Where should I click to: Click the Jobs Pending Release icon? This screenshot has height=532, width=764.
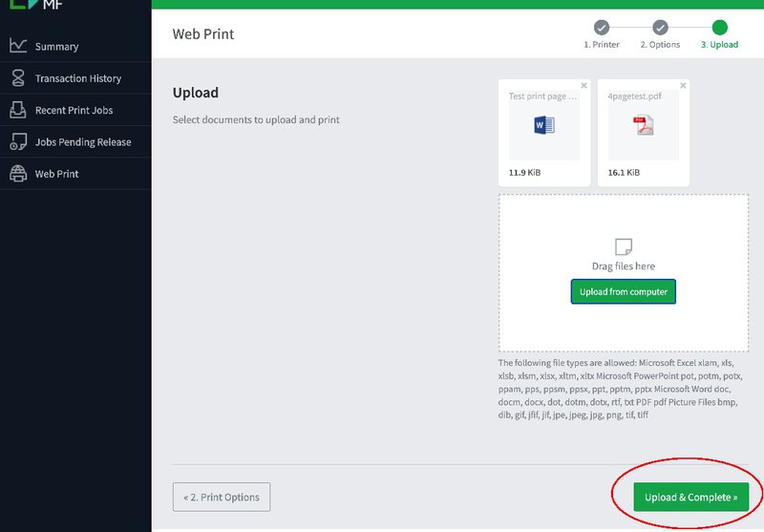click(x=18, y=141)
